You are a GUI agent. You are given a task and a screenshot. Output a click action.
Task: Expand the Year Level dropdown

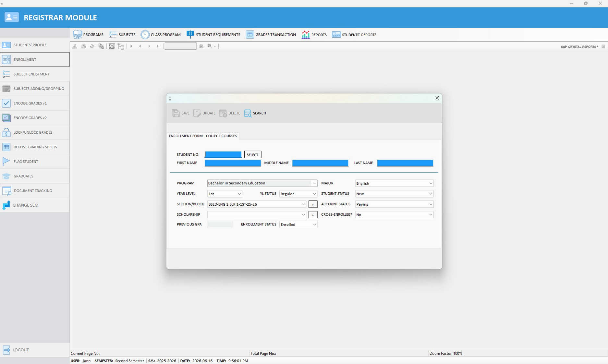click(x=239, y=194)
